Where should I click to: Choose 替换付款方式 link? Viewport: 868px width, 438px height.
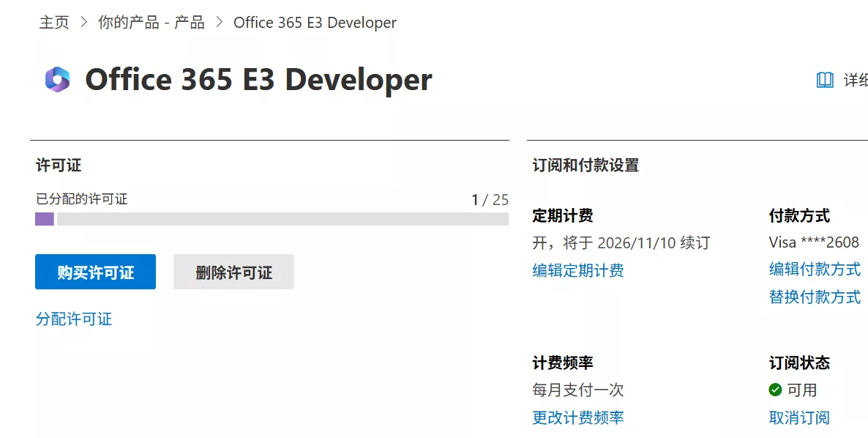pyautogui.click(x=815, y=297)
